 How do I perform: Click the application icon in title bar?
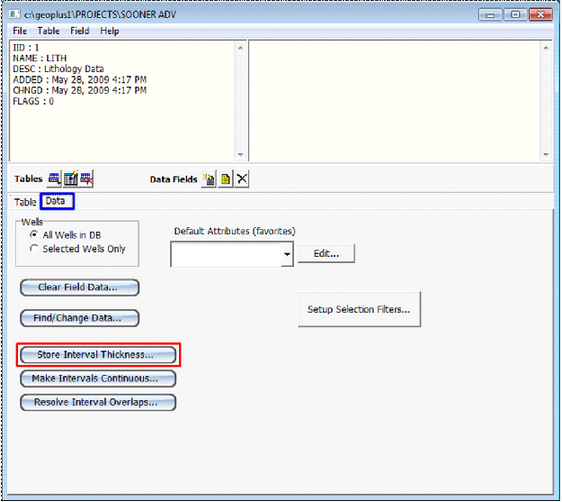point(15,14)
